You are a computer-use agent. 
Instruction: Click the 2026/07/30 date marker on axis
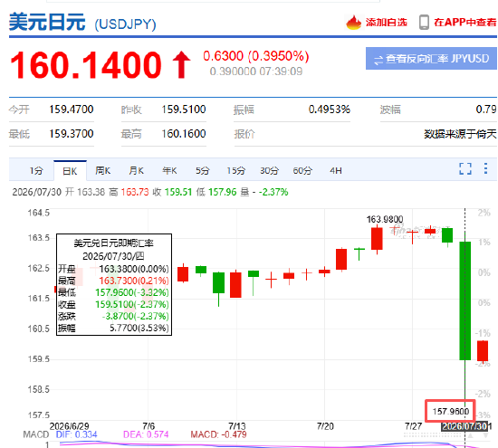point(464,426)
